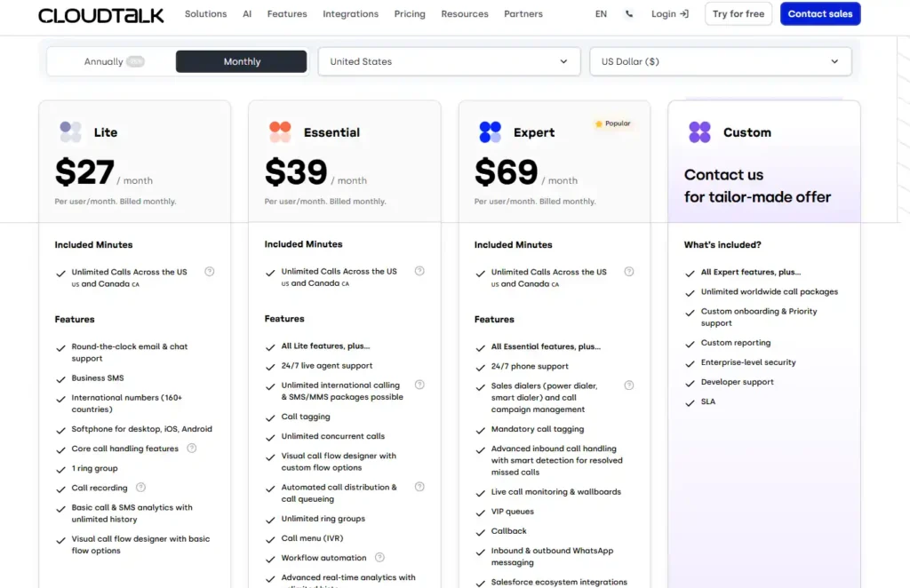This screenshot has height=588, width=910.
Task: Click 'All Expert features, plus...' text
Action: [750, 272]
